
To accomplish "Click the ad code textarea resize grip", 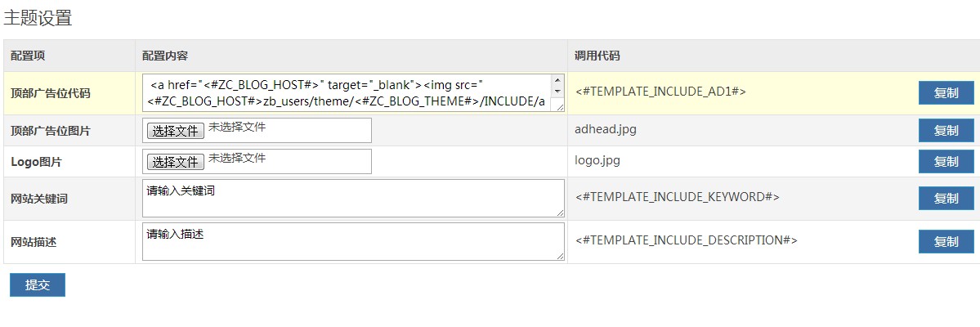I will [560, 108].
